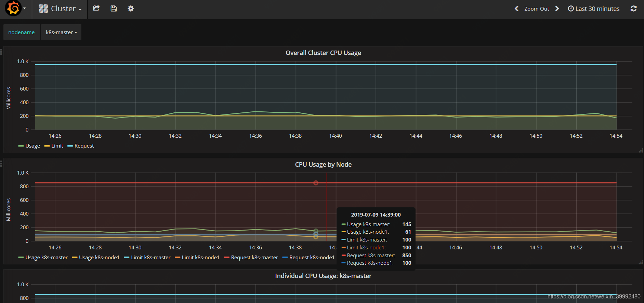This screenshot has width=644, height=303.
Task: Click the Millicores axis label of node chart
Action: coord(9,210)
